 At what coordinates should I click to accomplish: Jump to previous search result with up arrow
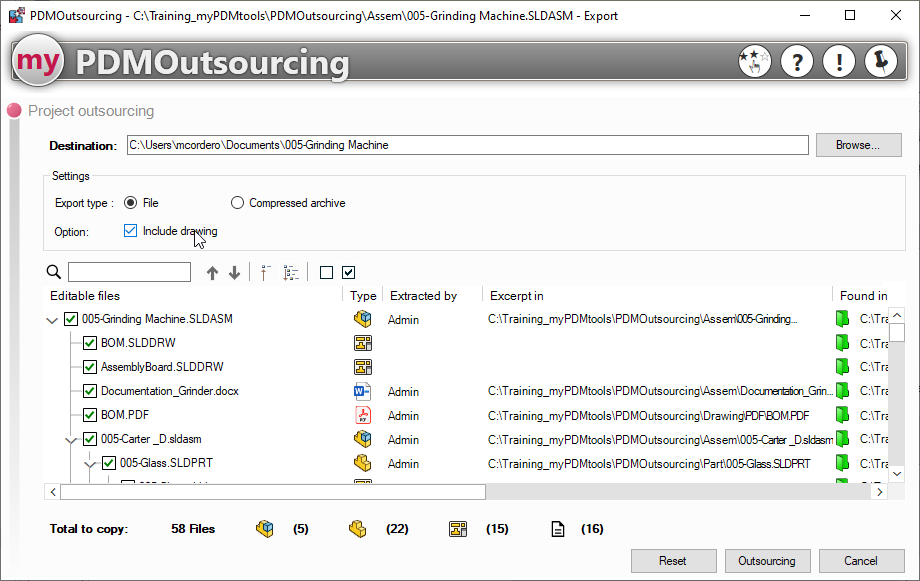click(212, 273)
